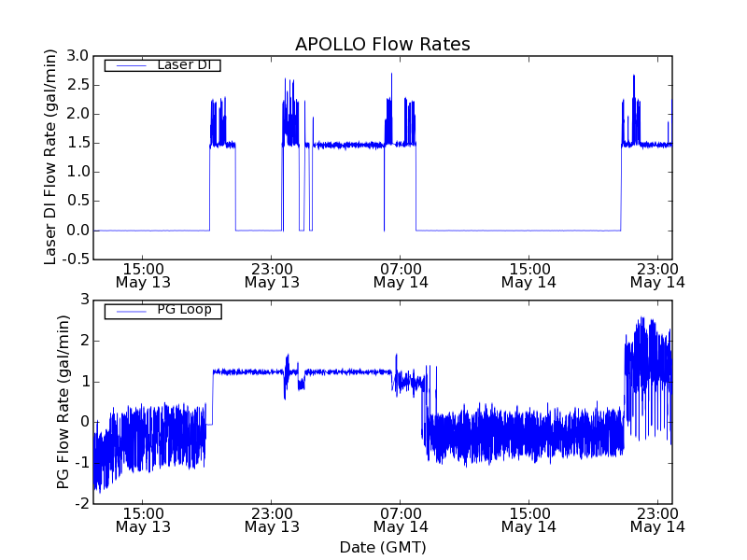Click '07:00 May 14' under the PG Loop plot
Image resolution: width=747 pixels, height=560 pixels.
point(401,521)
